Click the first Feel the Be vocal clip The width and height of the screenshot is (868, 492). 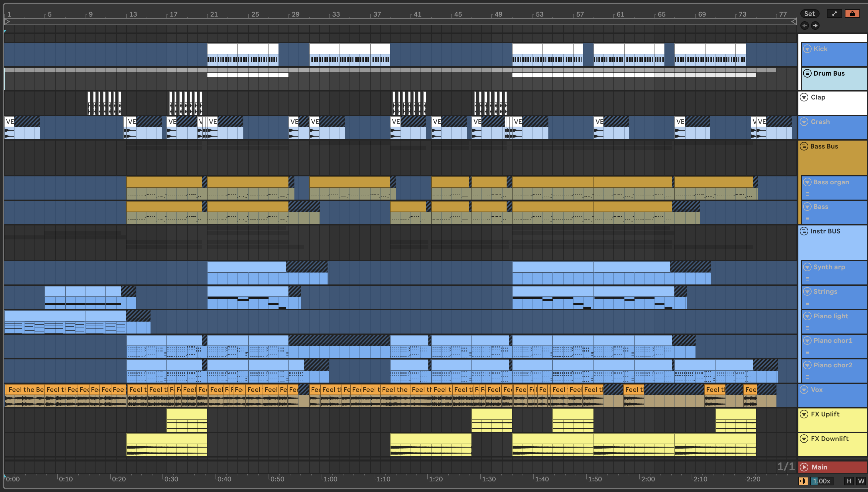(25, 390)
